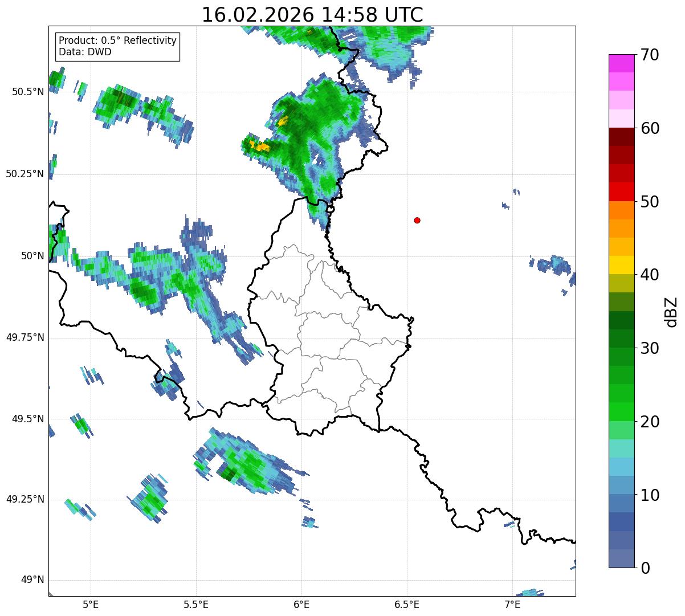Viewport: 685px width, 616px height.
Task: Click the latitude label 49.25°N
Action: click(25, 499)
